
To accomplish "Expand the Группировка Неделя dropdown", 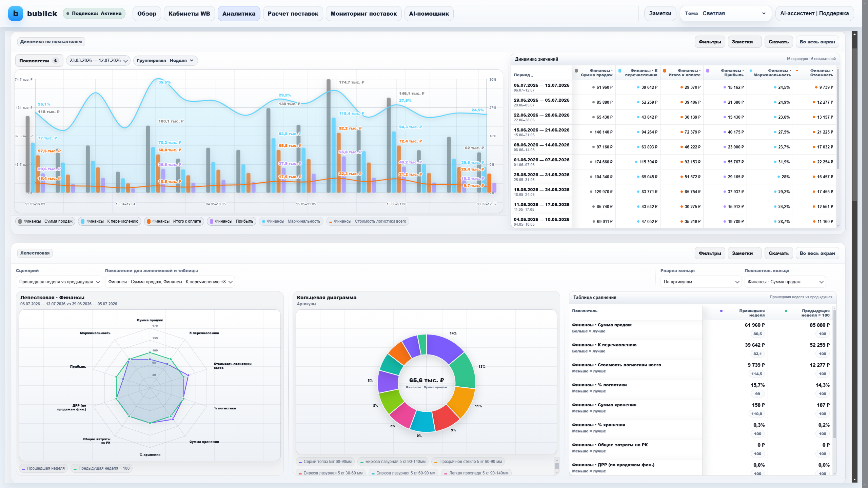I will 165,61.
